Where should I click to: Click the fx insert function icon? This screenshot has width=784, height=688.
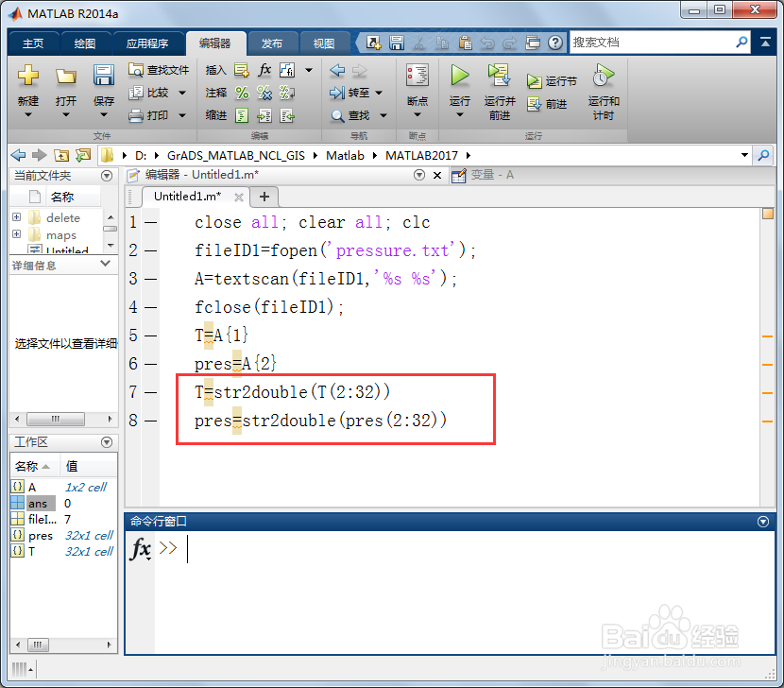[x=264, y=70]
